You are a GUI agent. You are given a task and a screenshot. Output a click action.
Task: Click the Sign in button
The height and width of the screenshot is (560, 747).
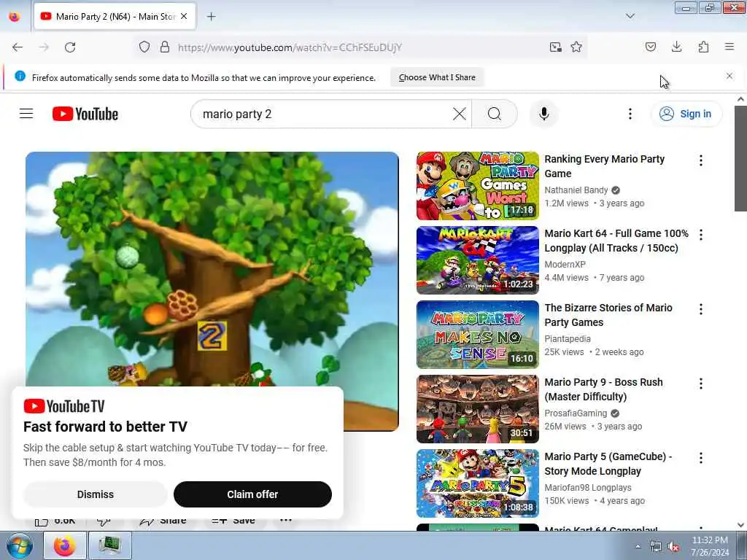[686, 114]
